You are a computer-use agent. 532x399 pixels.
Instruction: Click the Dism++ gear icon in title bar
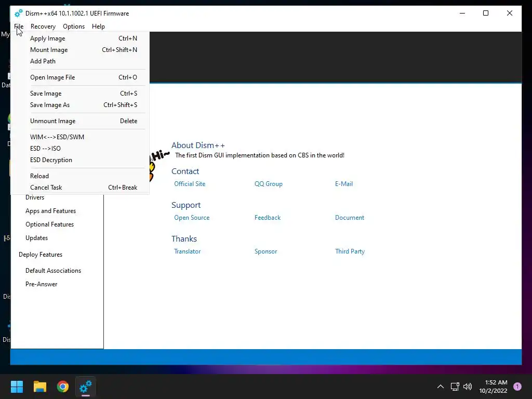[x=19, y=13]
